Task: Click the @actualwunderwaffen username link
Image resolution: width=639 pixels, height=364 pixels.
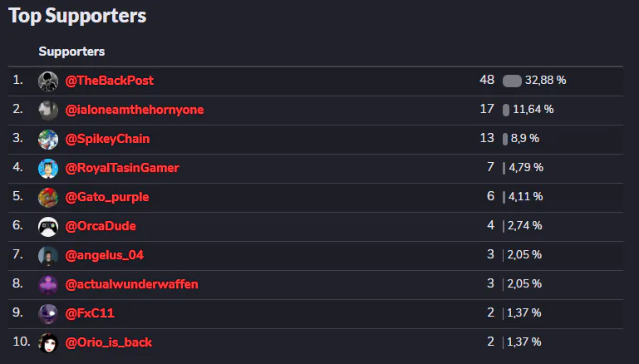Action: point(131,284)
